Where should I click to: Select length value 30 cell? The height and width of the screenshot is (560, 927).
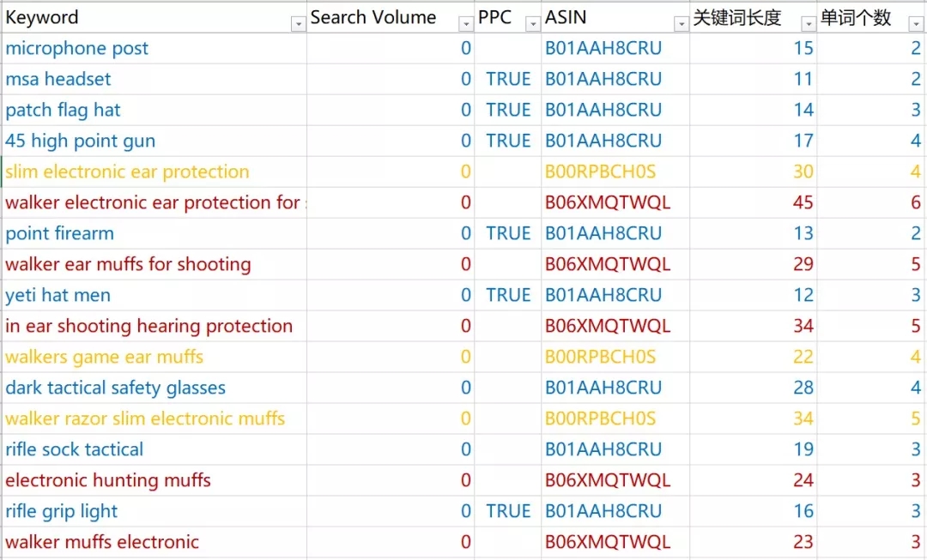754,172
